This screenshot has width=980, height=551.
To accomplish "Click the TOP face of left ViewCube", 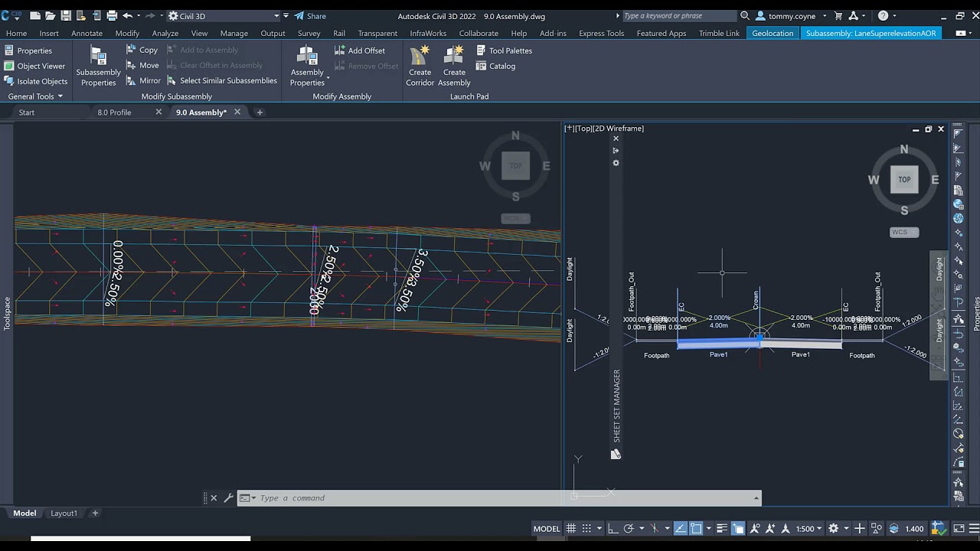I will coord(515,165).
